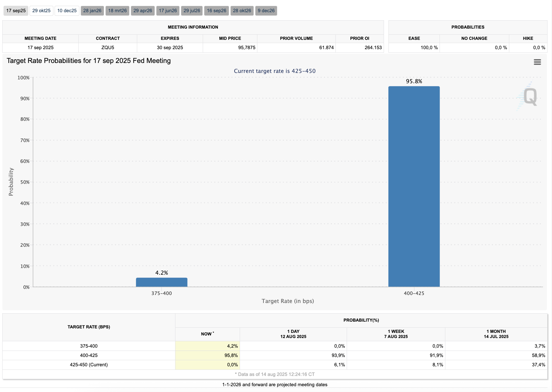
Task: Open the chart hamburger context menu
Action: tap(537, 62)
